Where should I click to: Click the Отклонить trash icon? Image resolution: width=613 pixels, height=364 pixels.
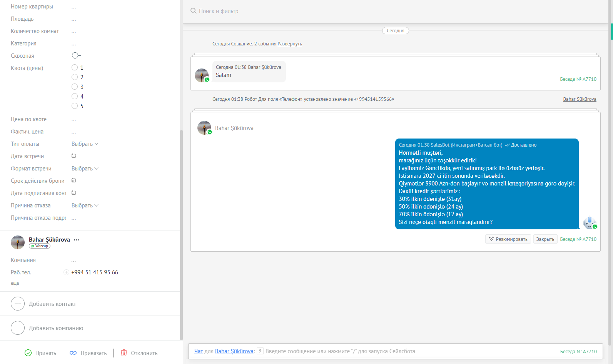124,353
